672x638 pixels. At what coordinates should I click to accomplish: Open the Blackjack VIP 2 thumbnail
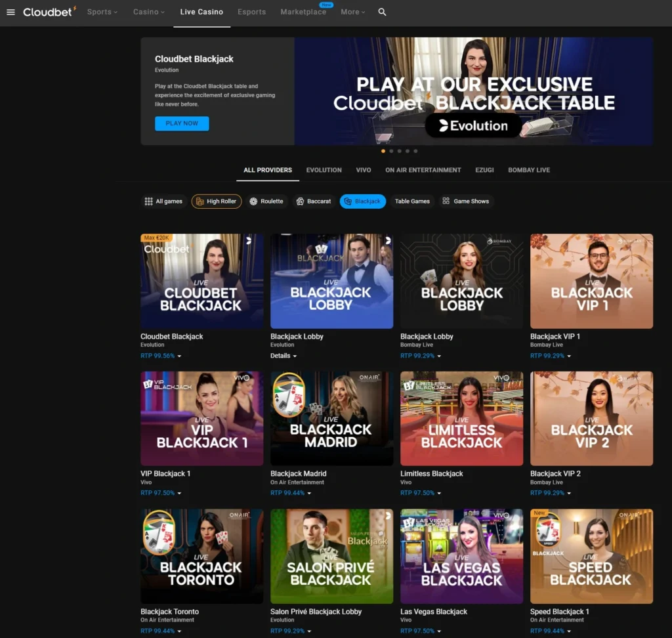pos(591,419)
